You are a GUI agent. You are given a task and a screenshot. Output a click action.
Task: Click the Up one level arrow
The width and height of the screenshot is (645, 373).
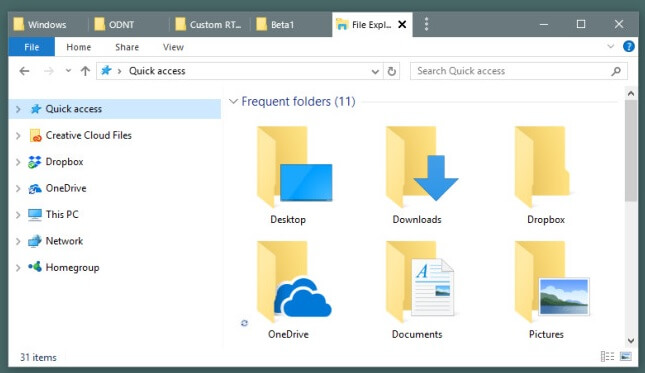point(85,71)
